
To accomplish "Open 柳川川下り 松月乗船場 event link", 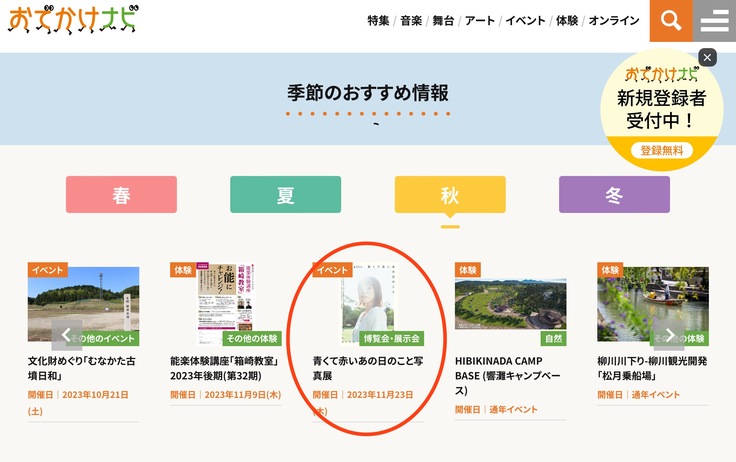I will click(x=652, y=367).
